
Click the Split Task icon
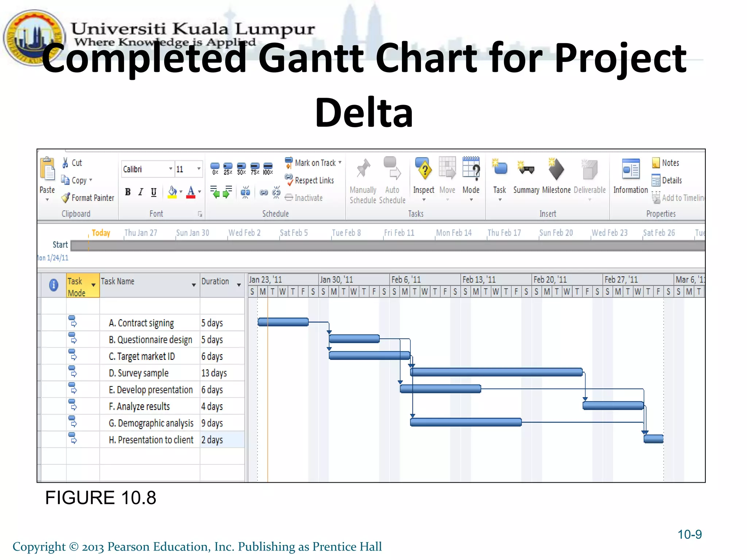tap(245, 192)
